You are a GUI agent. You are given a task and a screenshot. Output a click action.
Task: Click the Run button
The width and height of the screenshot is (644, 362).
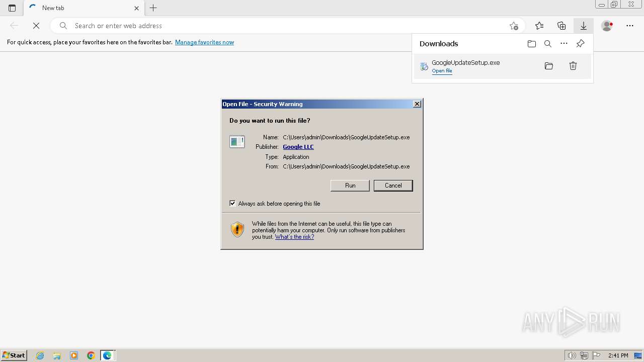point(350,186)
